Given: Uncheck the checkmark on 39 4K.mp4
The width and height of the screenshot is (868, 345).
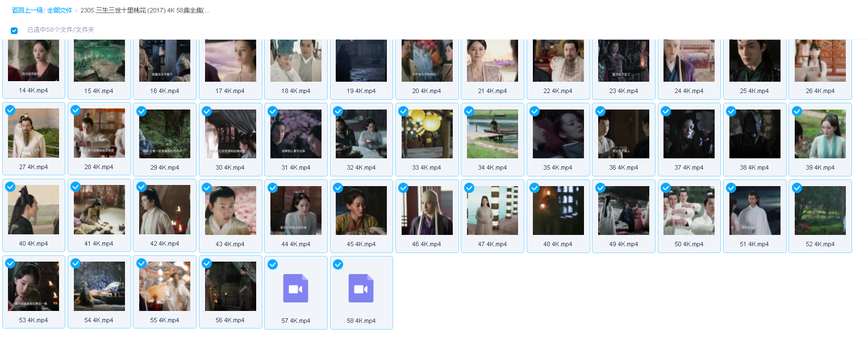Looking at the screenshot, I should 797,111.
